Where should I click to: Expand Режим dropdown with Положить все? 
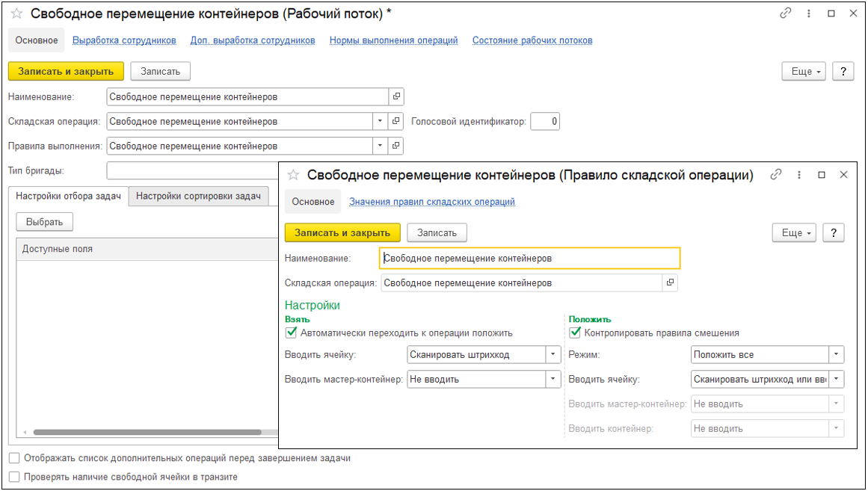(x=836, y=354)
